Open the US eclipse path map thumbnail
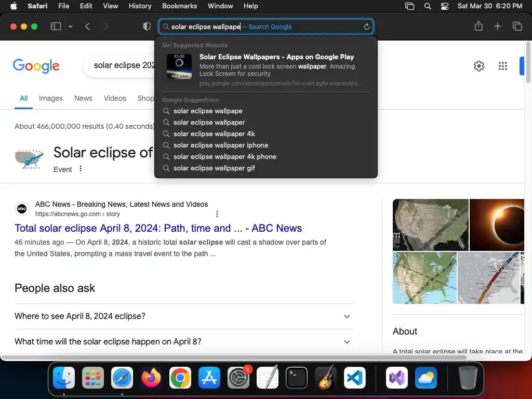 click(x=431, y=225)
